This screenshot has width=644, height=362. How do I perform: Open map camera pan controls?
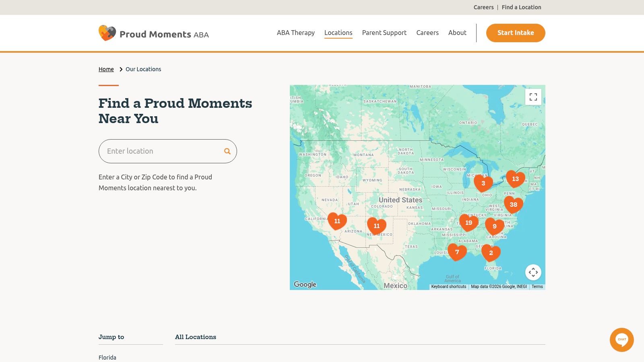click(x=533, y=272)
